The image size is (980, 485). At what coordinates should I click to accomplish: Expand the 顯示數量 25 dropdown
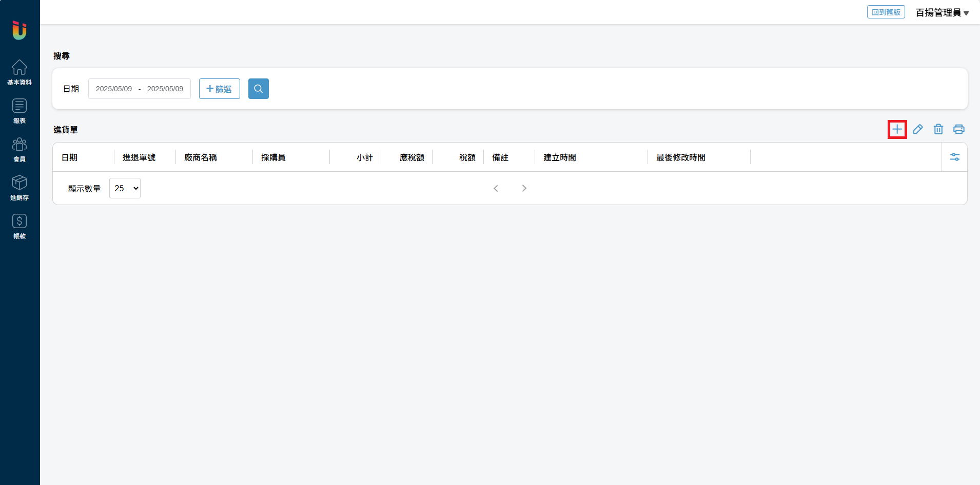pyautogui.click(x=125, y=188)
